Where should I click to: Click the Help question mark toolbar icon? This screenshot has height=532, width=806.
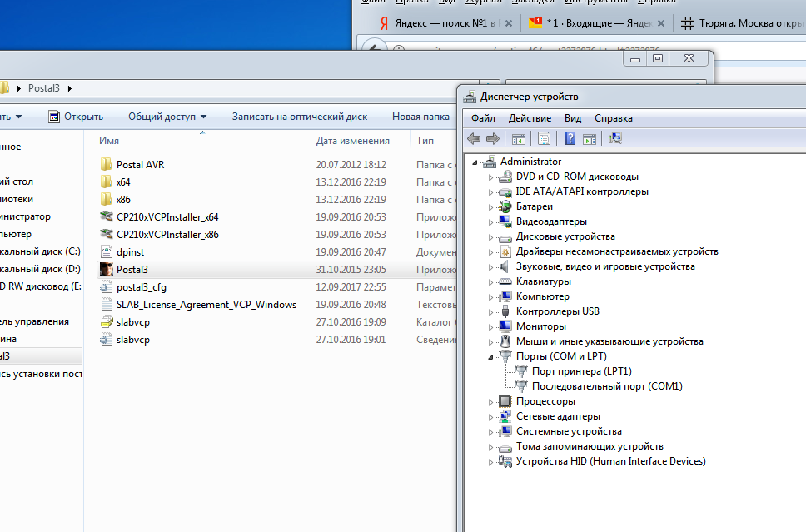(x=570, y=138)
